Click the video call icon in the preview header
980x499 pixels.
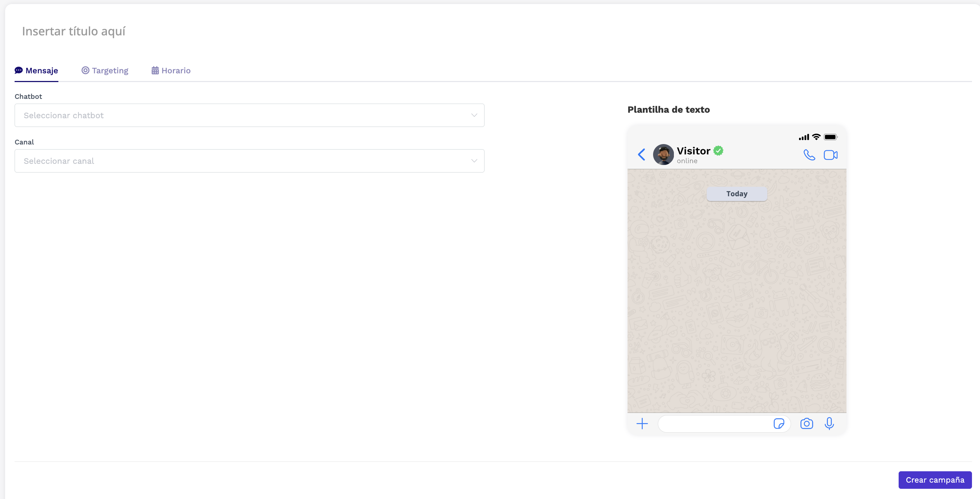click(x=830, y=155)
